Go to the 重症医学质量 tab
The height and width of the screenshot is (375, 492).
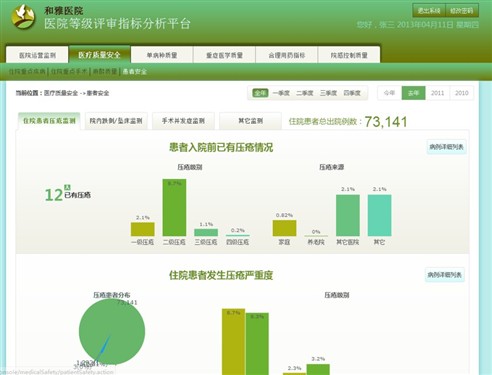[224, 55]
